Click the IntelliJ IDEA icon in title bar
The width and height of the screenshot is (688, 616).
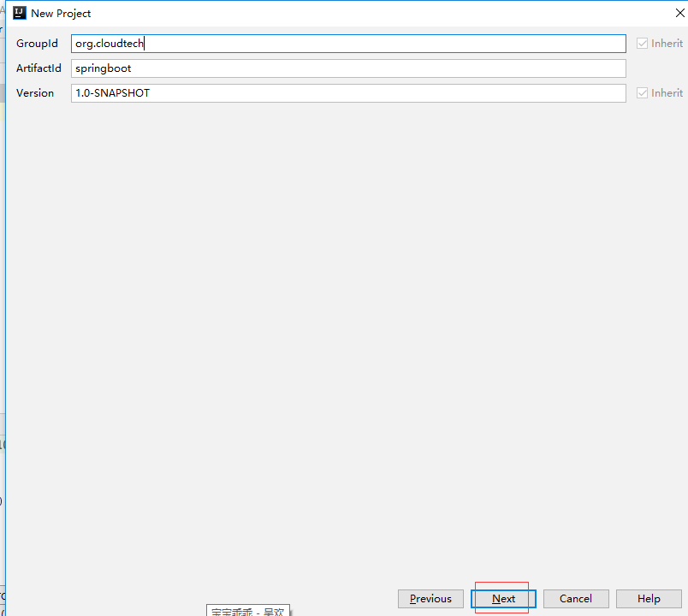pyautogui.click(x=20, y=13)
